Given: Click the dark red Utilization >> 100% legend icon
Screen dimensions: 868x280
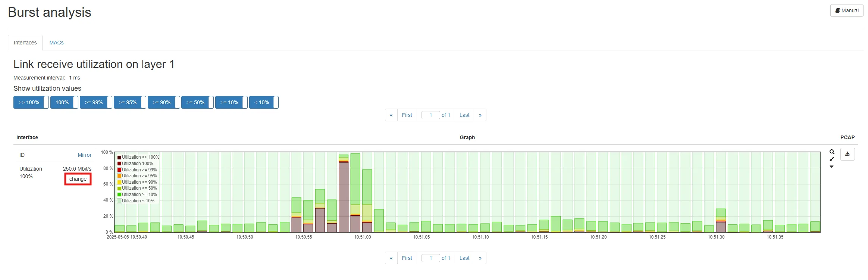Looking at the screenshot, I should click(119, 158).
